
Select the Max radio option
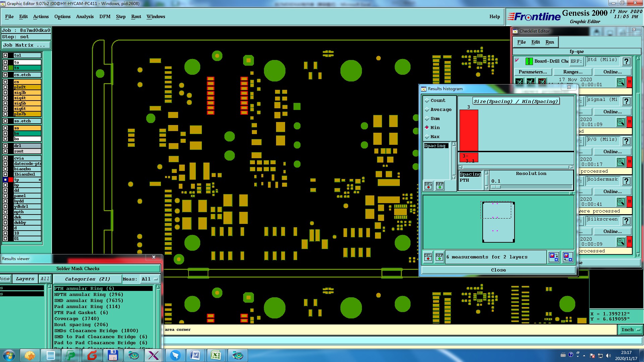pyautogui.click(x=427, y=137)
